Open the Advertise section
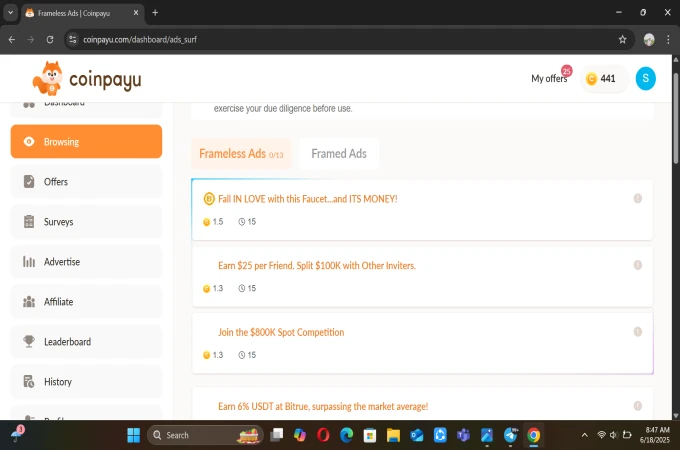This screenshot has height=450, width=680. pyautogui.click(x=86, y=261)
